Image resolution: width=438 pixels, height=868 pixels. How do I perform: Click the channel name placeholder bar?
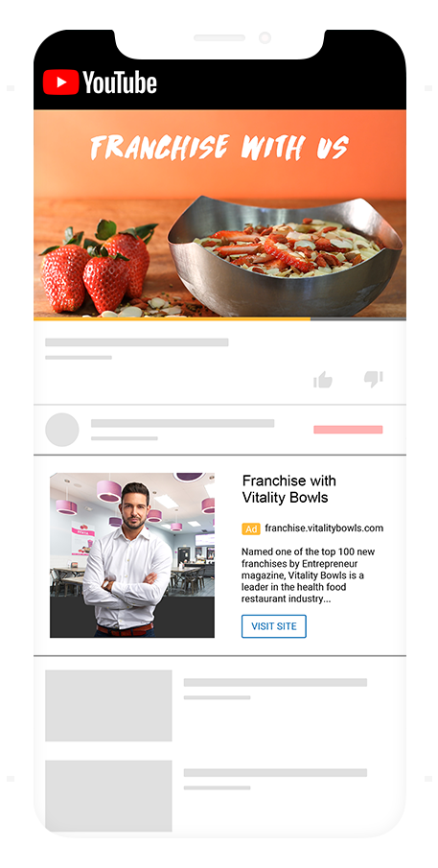[x=182, y=424]
